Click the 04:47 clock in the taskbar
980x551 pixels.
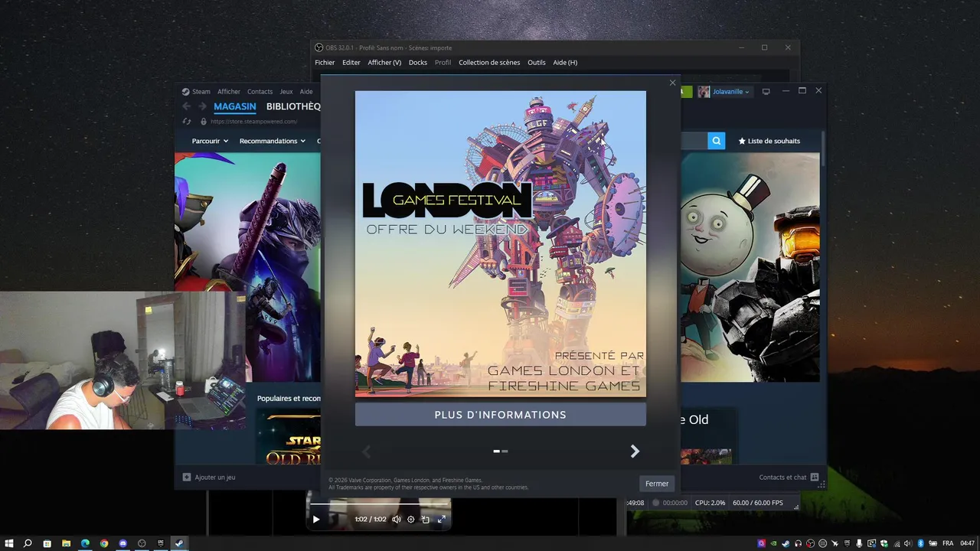[x=968, y=543]
